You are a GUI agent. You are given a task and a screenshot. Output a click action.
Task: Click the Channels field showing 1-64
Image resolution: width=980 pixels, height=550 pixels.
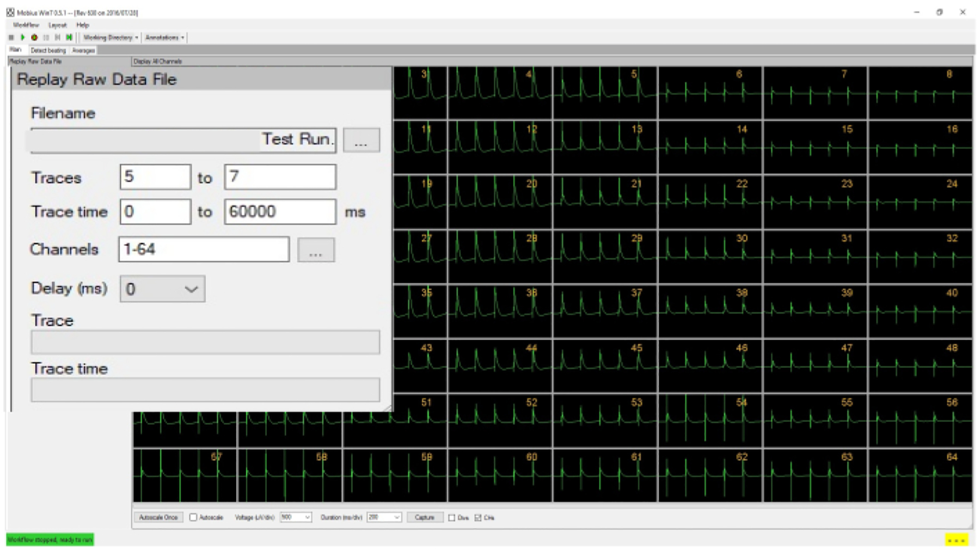(204, 249)
